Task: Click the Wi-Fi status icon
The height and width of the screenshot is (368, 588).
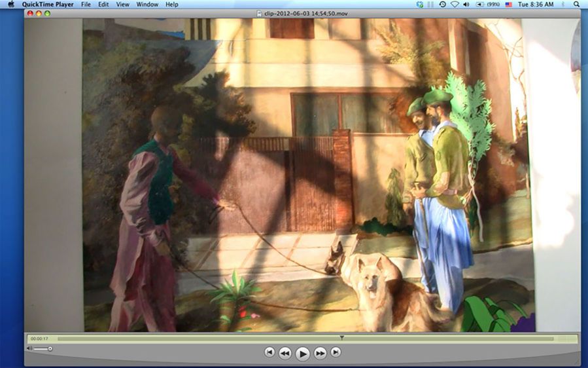Action: click(x=455, y=5)
